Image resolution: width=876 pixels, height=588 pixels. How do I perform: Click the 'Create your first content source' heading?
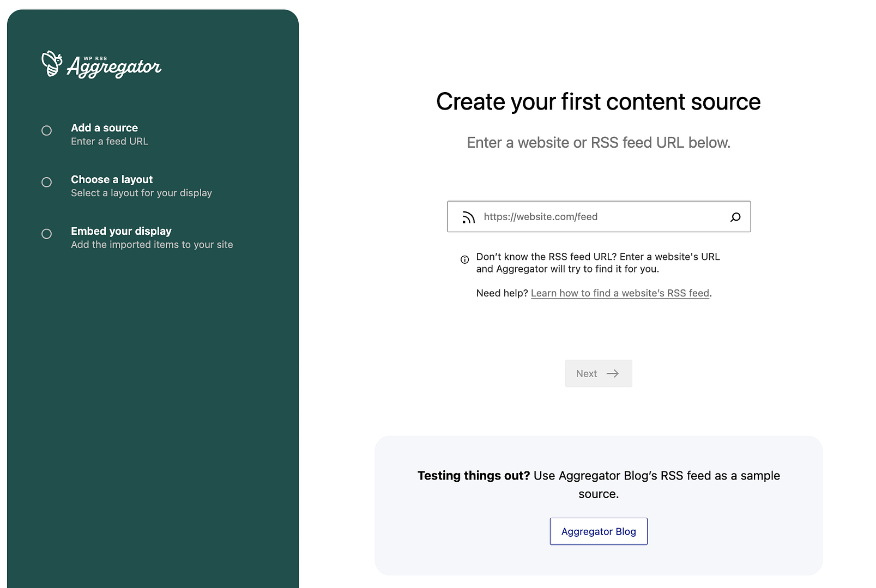coord(599,102)
